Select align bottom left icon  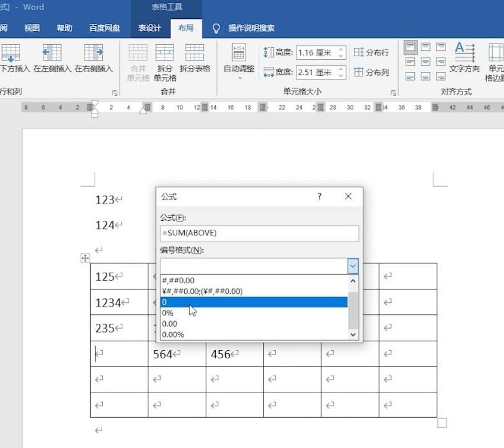pyautogui.click(x=411, y=76)
